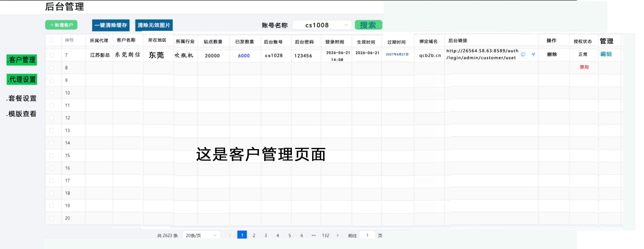This screenshot has height=249, width=644.
Task: Open the account name cs1008 dropdown
Action: point(322,25)
